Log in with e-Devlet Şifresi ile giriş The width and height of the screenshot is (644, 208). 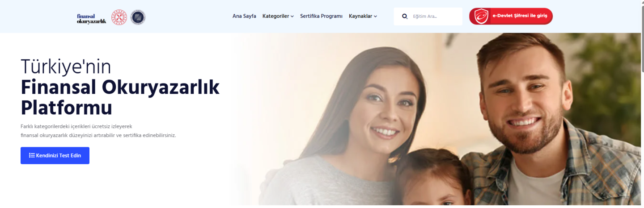511,17
